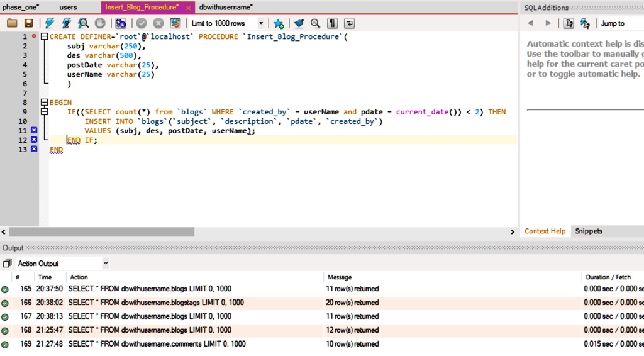Toggle word wrapping toolbar icon
644x356 pixels.
(x=349, y=23)
